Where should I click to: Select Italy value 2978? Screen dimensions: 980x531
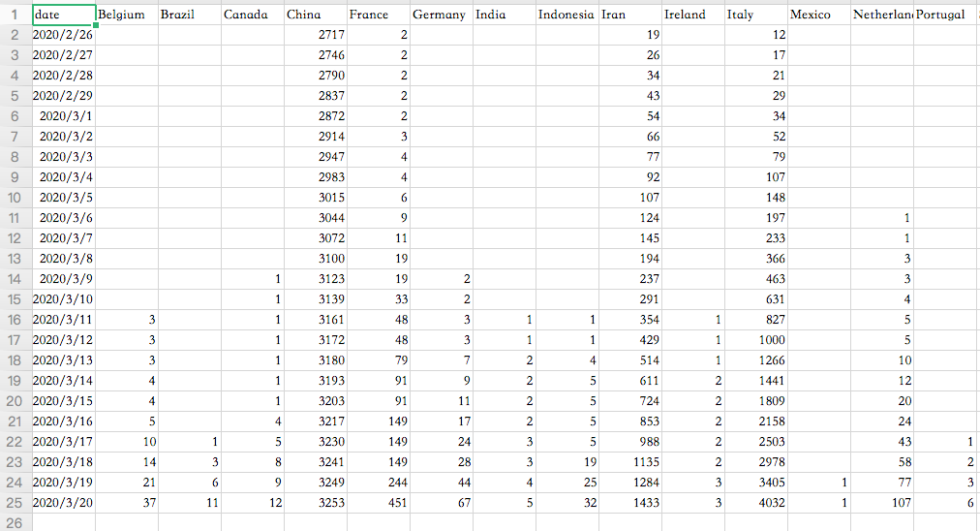[x=757, y=462]
